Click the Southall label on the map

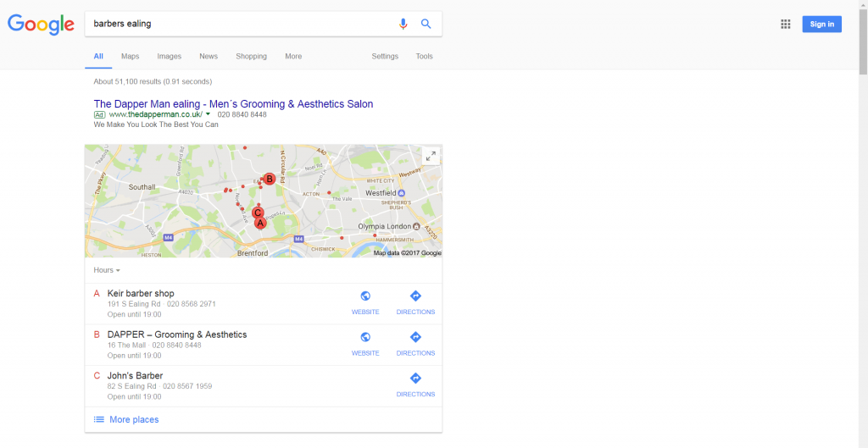(142, 187)
